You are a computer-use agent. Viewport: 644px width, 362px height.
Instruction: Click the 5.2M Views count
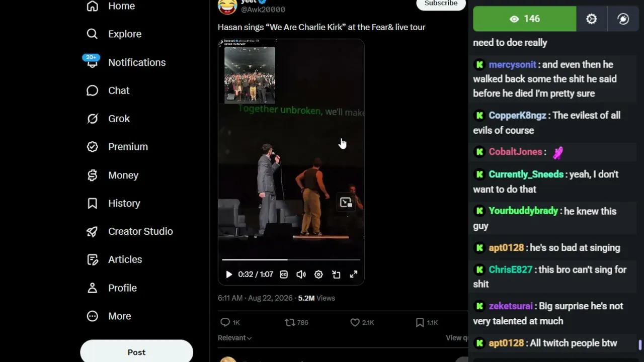pos(316,298)
